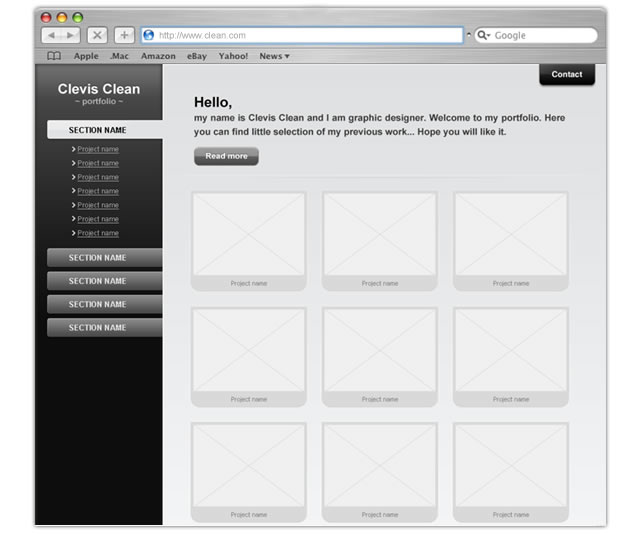Viewport: 640px width, 535px height.
Task: Stop loading with the X button
Action: [x=97, y=36]
